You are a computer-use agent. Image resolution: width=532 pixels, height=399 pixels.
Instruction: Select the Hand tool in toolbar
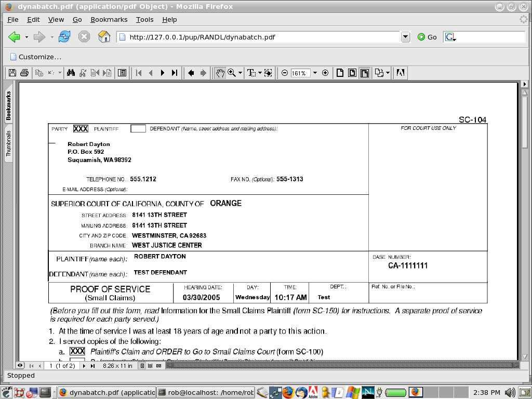(220, 73)
